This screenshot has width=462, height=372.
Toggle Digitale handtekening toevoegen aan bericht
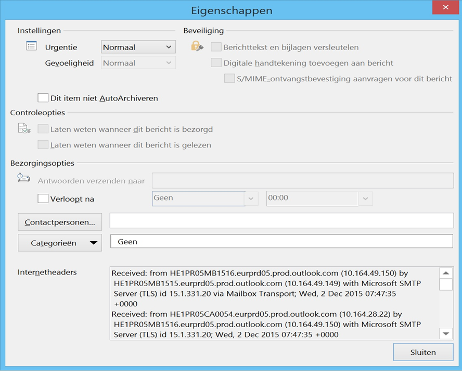point(216,63)
